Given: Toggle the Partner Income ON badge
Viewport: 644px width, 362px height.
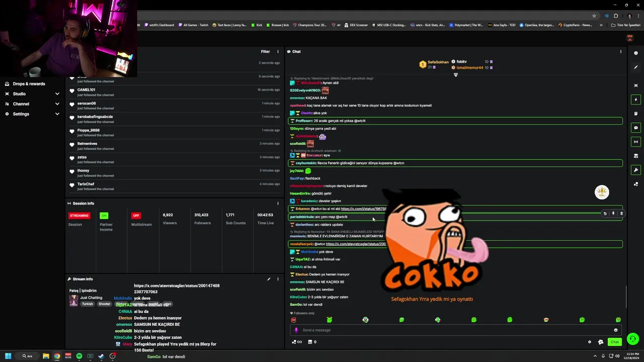Looking at the screenshot, I should coord(104,216).
